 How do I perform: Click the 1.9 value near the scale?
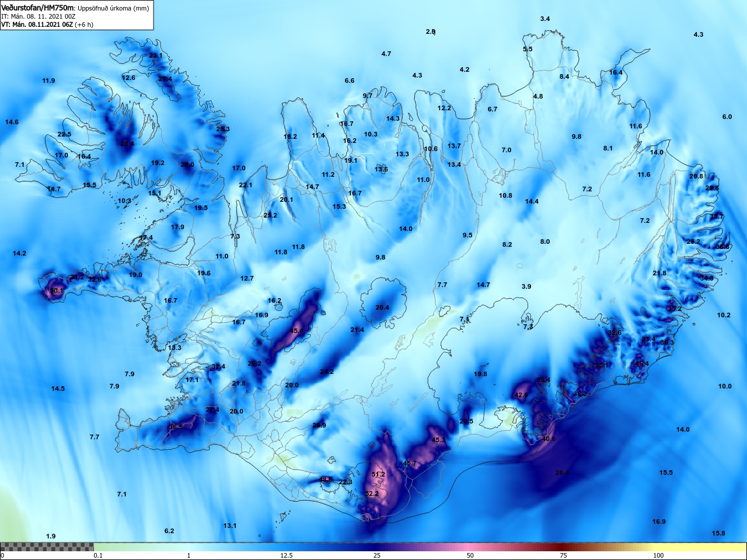point(51,536)
